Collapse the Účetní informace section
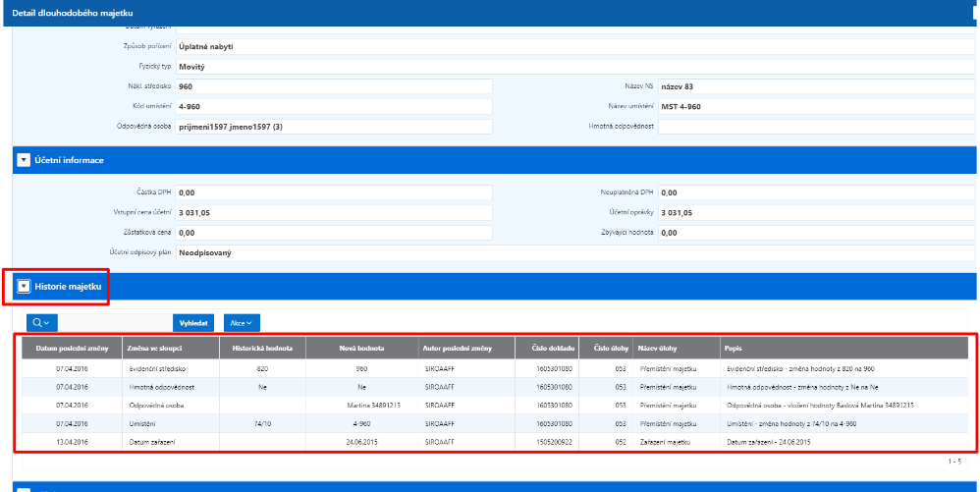The image size is (980, 492). pyautogui.click(x=24, y=160)
